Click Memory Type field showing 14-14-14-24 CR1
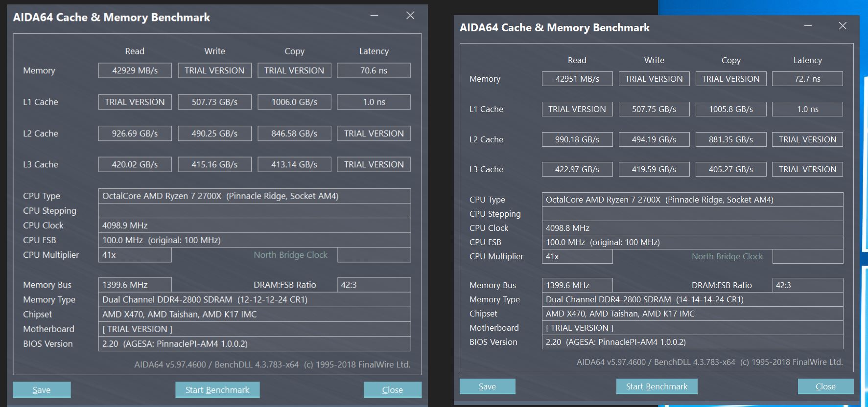Image resolution: width=868 pixels, height=407 pixels. pyautogui.click(x=693, y=299)
